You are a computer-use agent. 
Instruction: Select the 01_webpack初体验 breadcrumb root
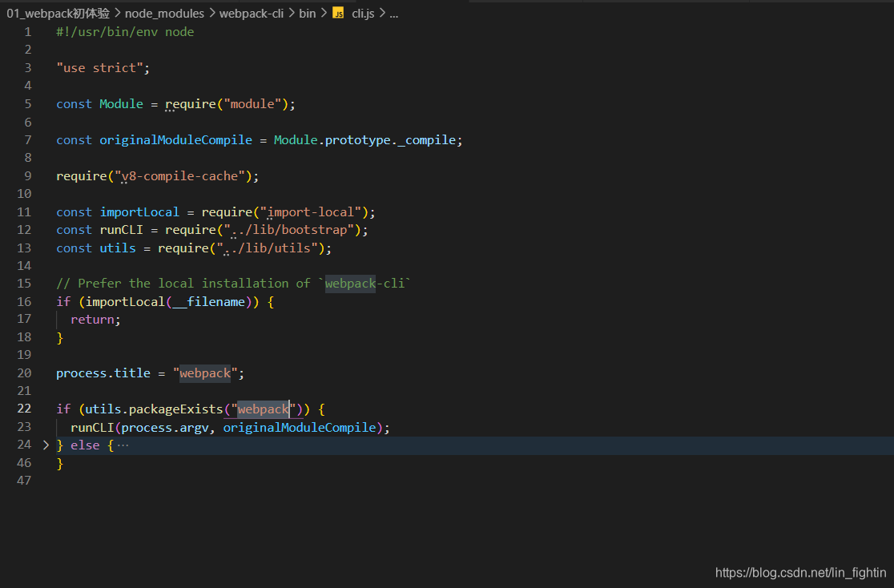tap(58, 13)
